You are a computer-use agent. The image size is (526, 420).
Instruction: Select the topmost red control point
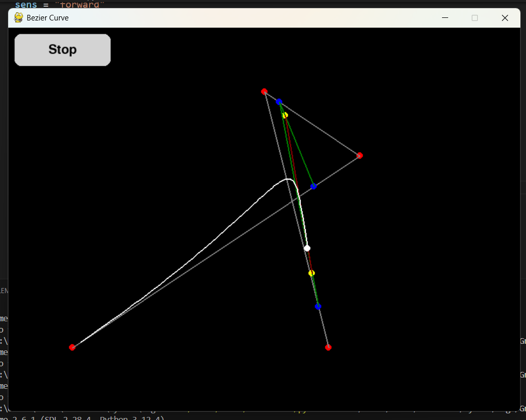(264, 92)
